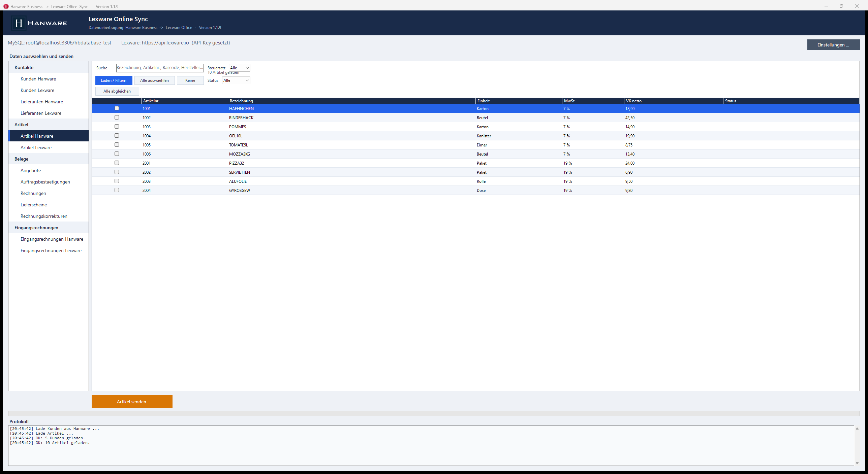Tick the checkbox for article 2004 GYROSGEW
868x474 pixels.
(117, 190)
